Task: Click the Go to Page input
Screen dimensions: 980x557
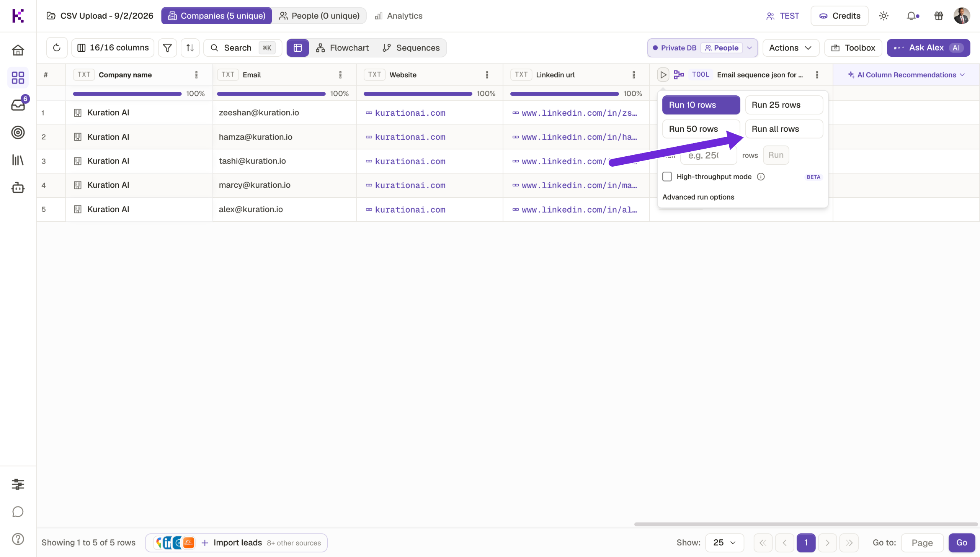Action: (922, 542)
